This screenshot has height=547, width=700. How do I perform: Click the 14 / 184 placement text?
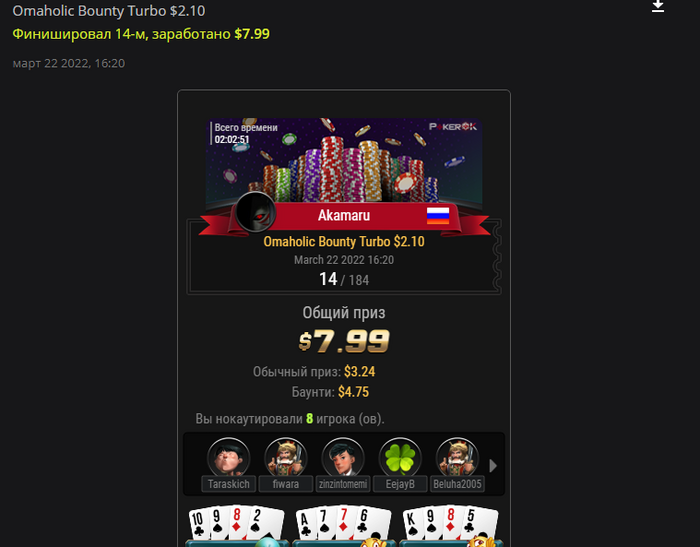[344, 280]
